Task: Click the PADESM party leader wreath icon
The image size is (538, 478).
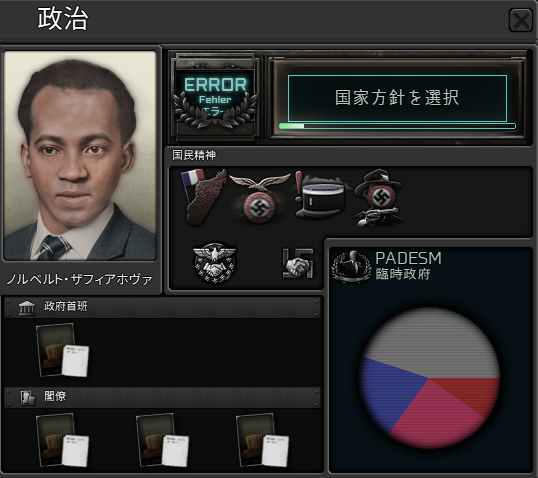Action: pyautogui.click(x=352, y=267)
